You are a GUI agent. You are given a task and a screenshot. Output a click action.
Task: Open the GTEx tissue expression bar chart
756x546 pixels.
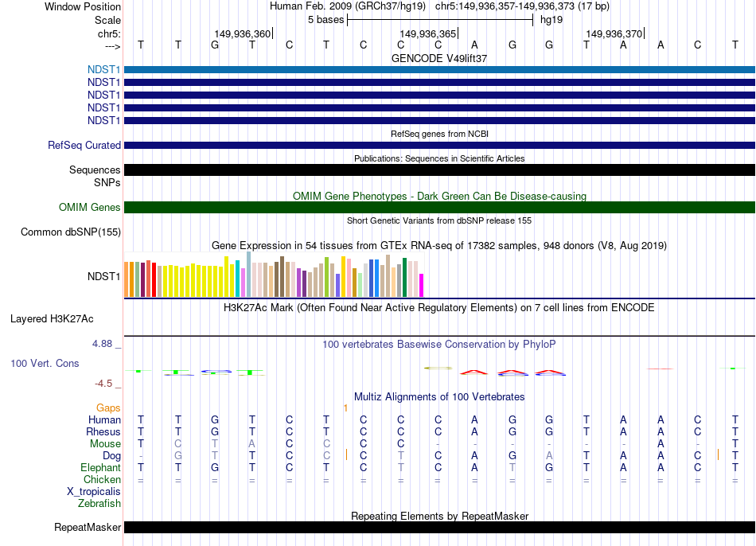pos(274,275)
